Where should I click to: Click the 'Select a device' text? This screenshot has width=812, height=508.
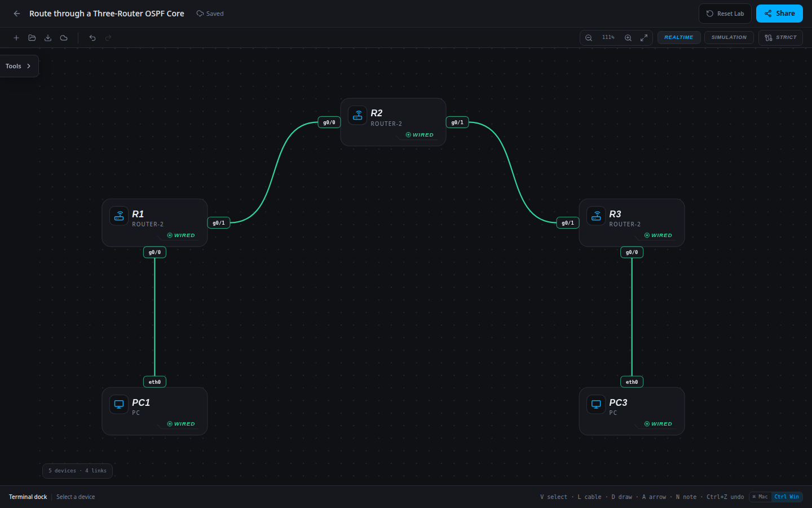pyautogui.click(x=76, y=497)
